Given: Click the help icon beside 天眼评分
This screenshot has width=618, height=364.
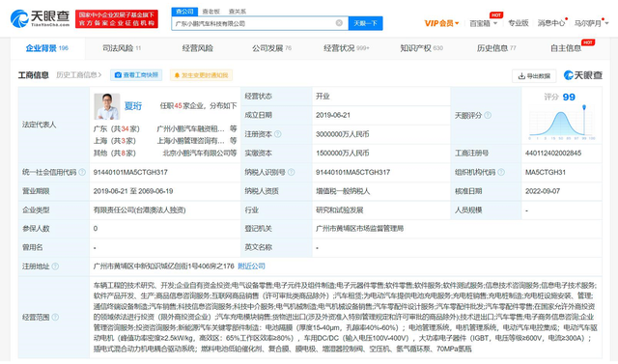Looking at the screenshot, I should click(x=488, y=115).
